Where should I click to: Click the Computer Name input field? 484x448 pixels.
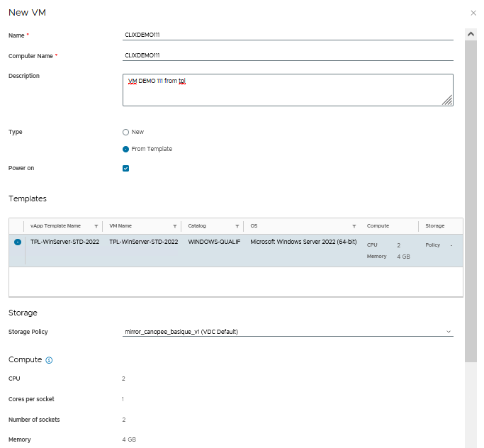[288, 55]
